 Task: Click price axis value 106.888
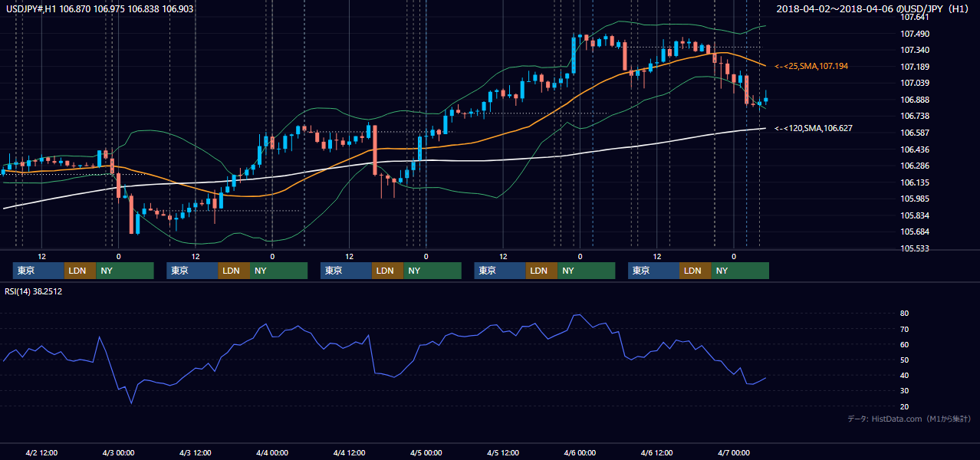[x=916, y=100]
